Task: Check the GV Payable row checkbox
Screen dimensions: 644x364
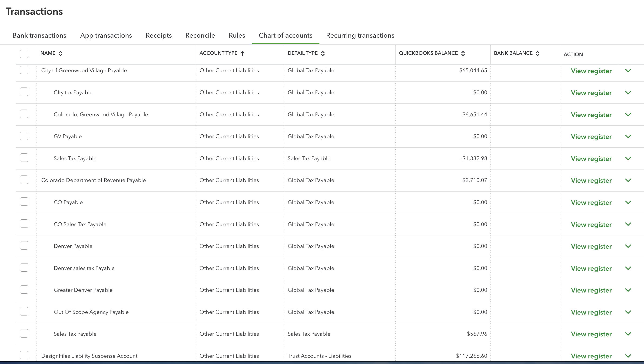Action: coord(24,136)
